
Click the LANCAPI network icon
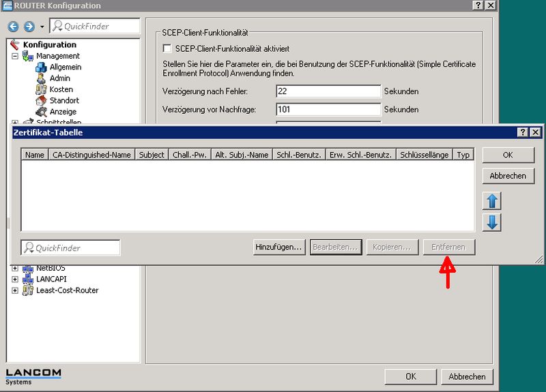(x=28, y=280)
